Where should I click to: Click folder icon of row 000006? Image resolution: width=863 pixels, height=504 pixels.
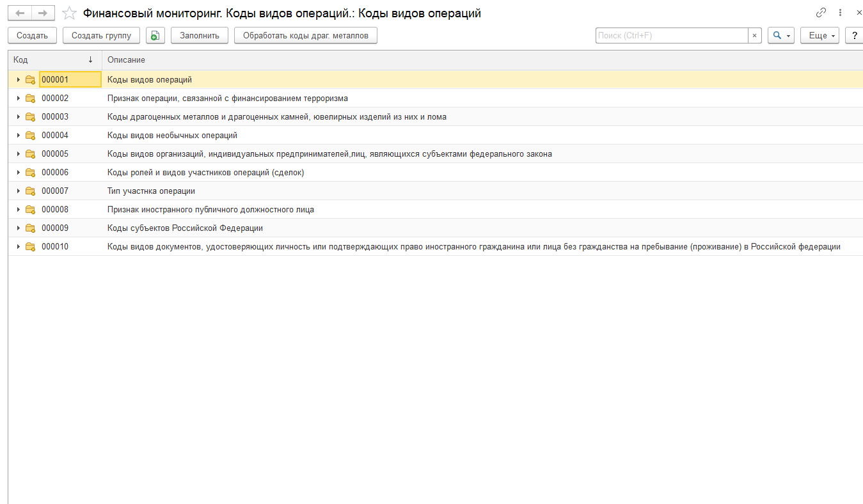pos(30,173)
